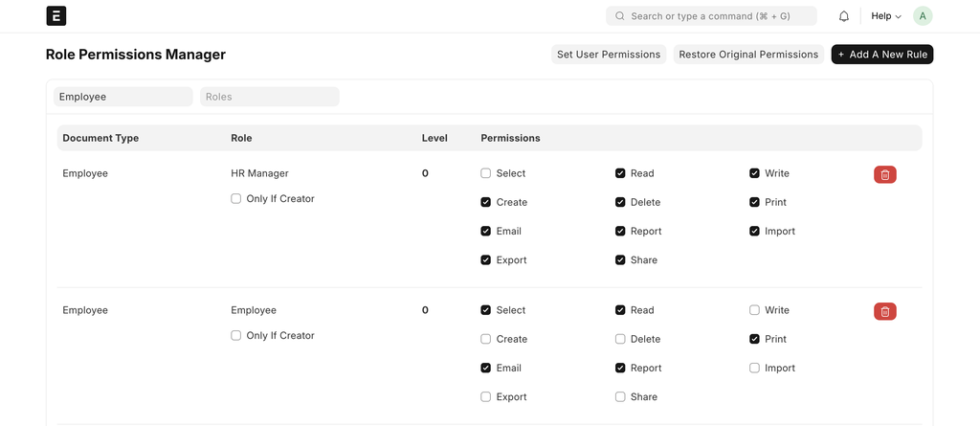The width and height of the screenshot is (980, 426).
Task: Open the notifications bell
Action: click(844, 16)
